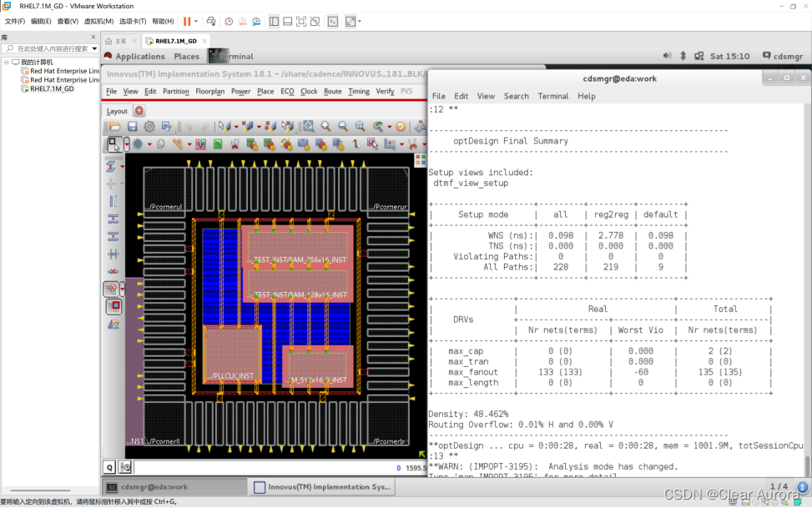Select the red-square grid snap icon in left toolbar
812x508 pixels.
(x=113, y=307)
